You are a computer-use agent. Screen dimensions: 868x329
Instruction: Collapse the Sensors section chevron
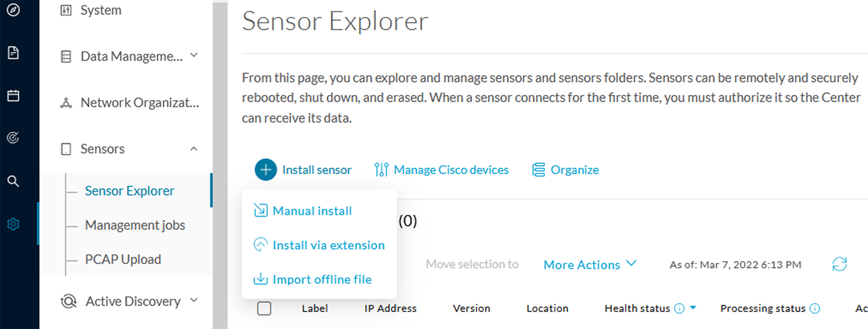pos(194,149)
